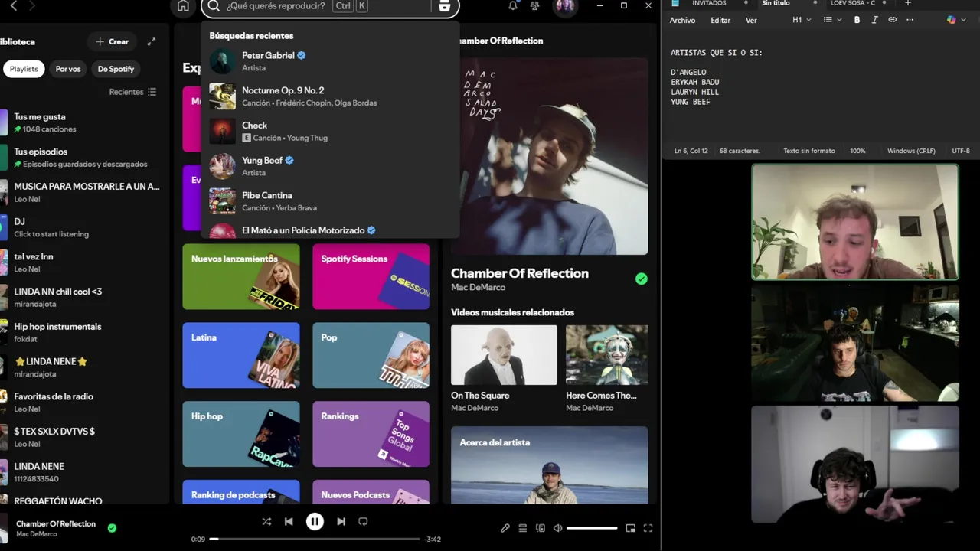The height and width of the screenshot is (551, 980).
Task: Click 100% zoom in Notepad status bar
Action: [x=857, y=151]
